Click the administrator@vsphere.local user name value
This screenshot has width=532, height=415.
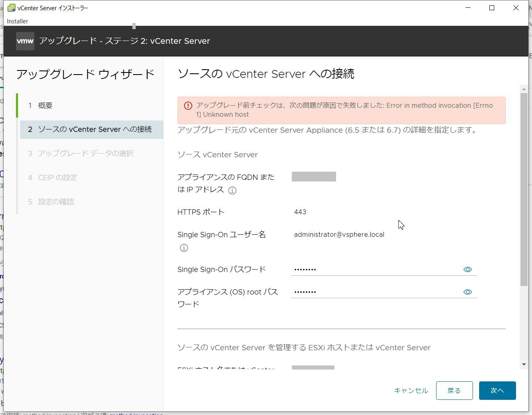pos(339,235)
